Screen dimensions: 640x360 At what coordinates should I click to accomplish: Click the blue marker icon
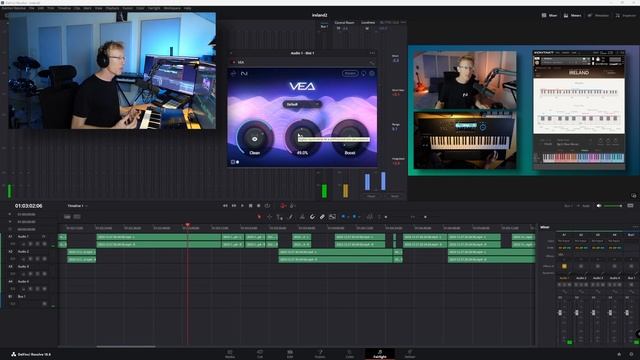pos(354,217)
